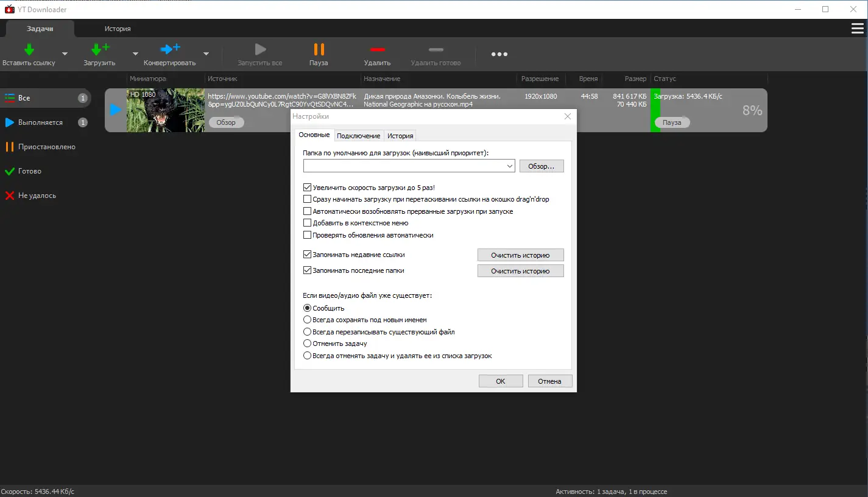Uncheck Запоминать последние папки
868x497 pixels.
pyautogui.click(x=307, y=270)
